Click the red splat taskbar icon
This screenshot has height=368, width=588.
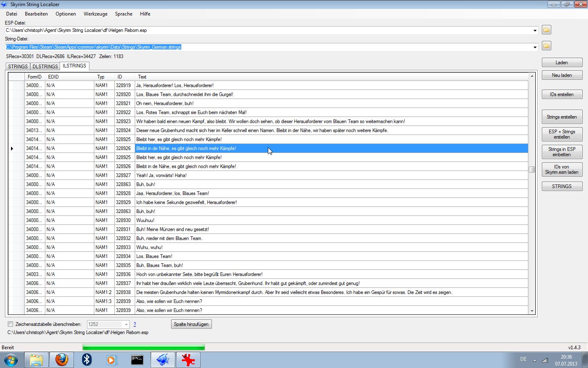pyautogui.click(x=188, y=360)
